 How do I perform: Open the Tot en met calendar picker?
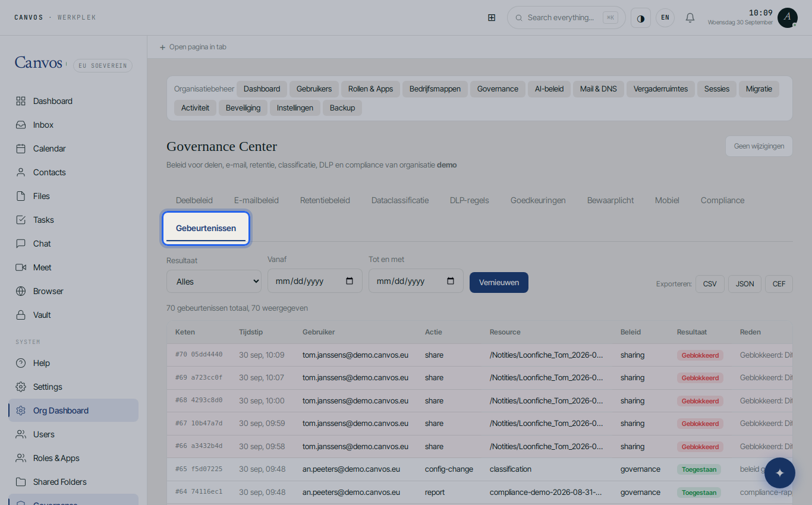[451, 281]
